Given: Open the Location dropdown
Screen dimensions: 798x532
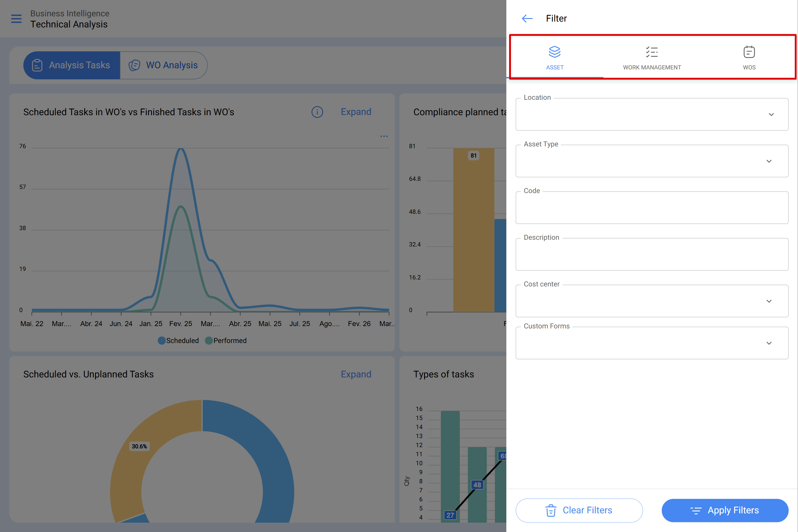Looking at the screenshot, I should point(652,114).
